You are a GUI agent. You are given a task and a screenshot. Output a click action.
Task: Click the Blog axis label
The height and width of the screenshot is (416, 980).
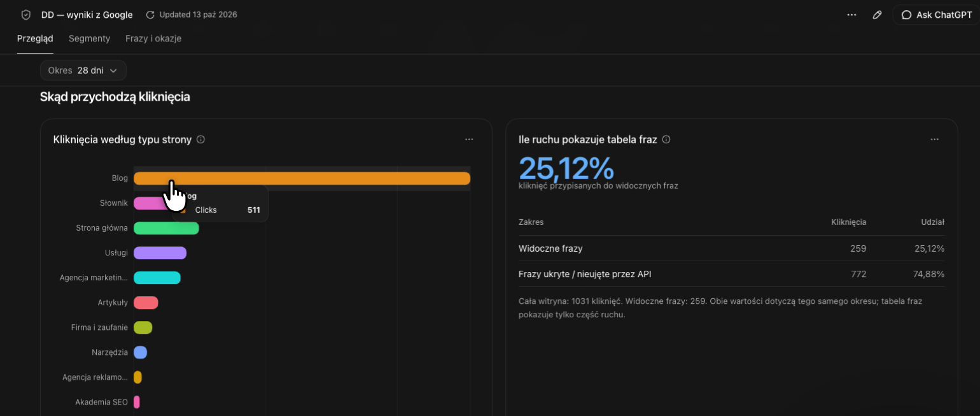click(x=120, y=178)
